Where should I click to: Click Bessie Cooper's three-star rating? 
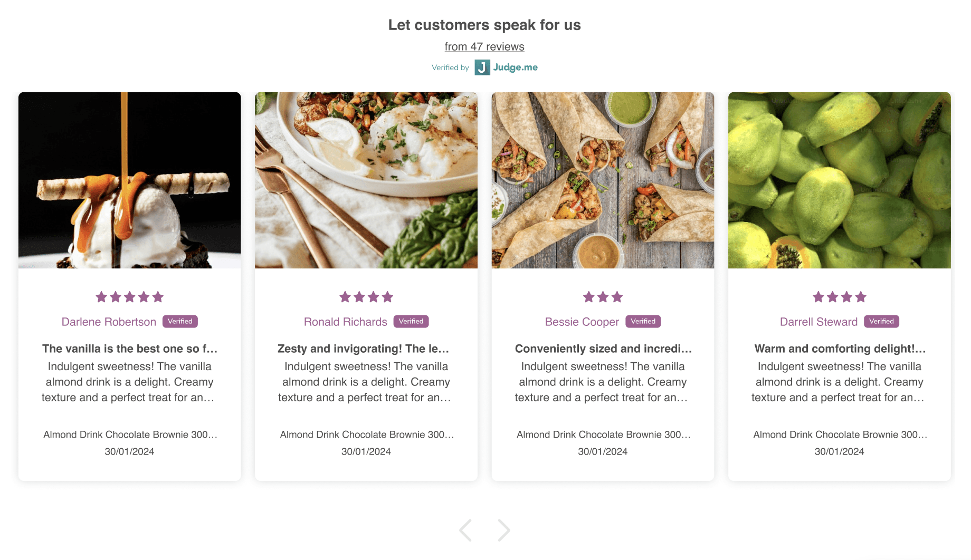(x=603, y=297)
